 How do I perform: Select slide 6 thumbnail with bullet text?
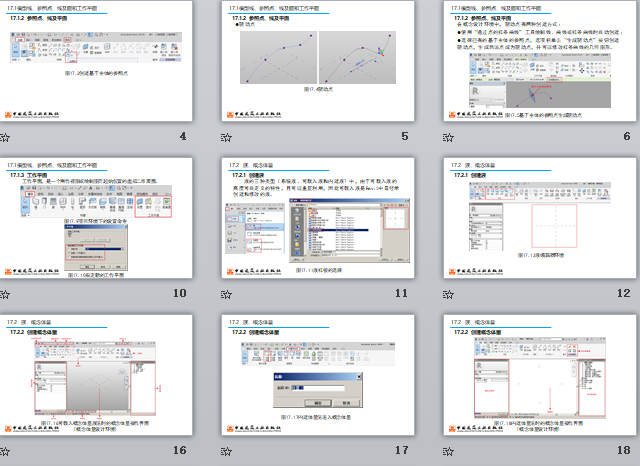coord(540,61)
